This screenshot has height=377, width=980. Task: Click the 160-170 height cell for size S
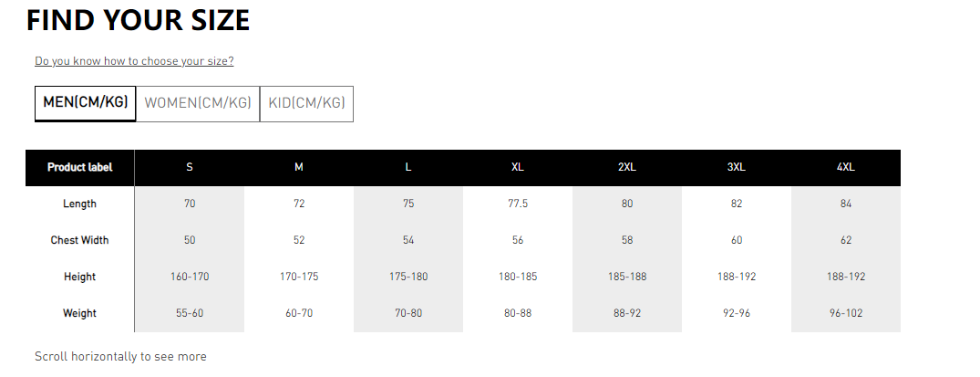(x=190, y=277)
